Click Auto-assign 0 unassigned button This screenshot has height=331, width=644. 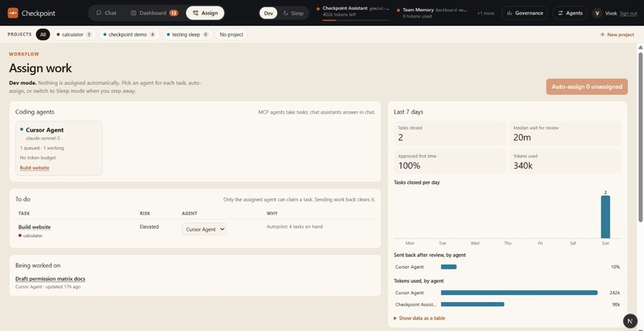point(586,87)
